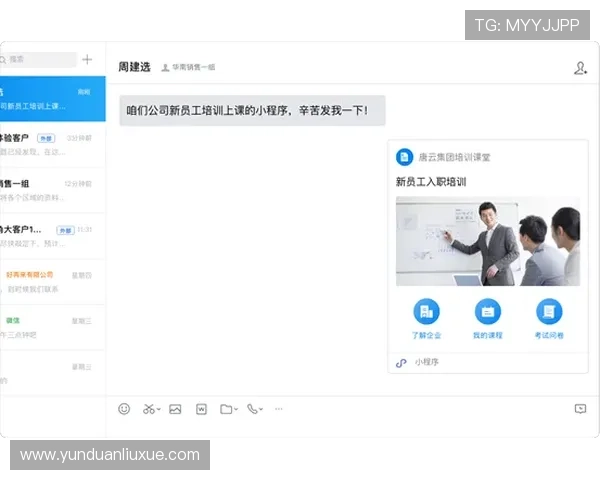Click the folder file icon
The height and width of the screenshot is (480, 600).
pos(226,409)
